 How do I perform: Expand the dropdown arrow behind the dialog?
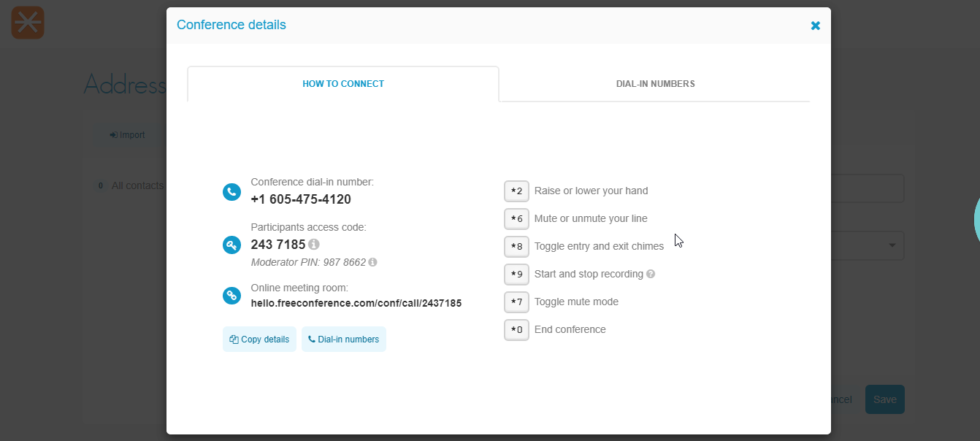[x=892, y=246]
